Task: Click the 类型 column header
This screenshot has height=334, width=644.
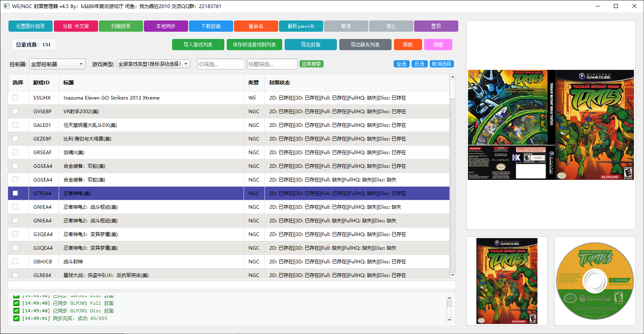Action: point(253,82)
